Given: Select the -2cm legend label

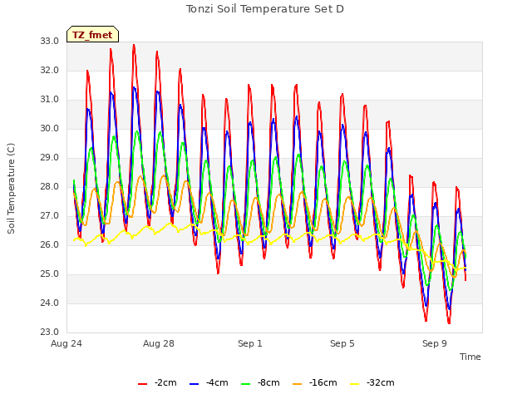Looking at the screenshot, I should 165,383.
